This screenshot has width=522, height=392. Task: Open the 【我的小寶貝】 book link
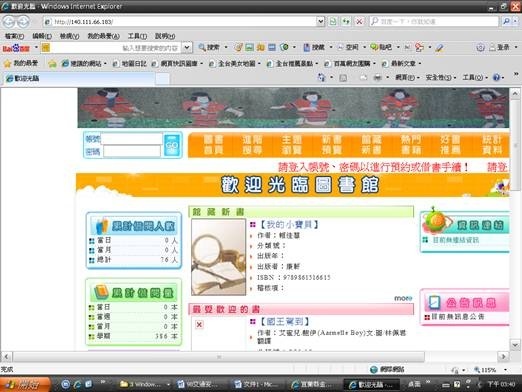point(289,224)
